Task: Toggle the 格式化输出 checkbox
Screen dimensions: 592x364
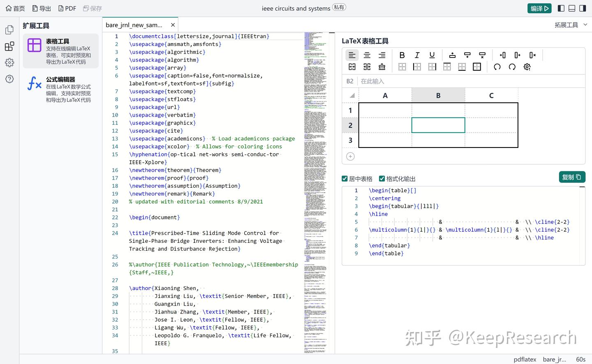Action: (x=382, y=179)
